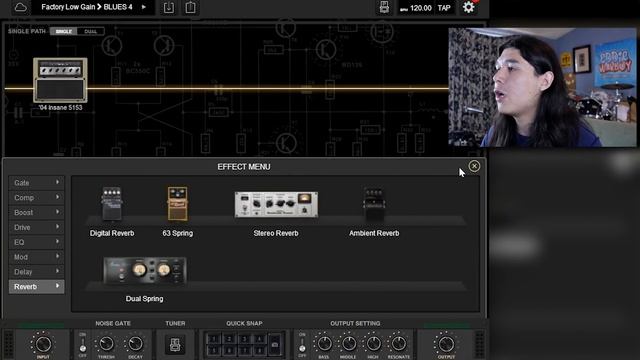
Task: Recall Quick Snap slot 1
Action: click(213, 339)
